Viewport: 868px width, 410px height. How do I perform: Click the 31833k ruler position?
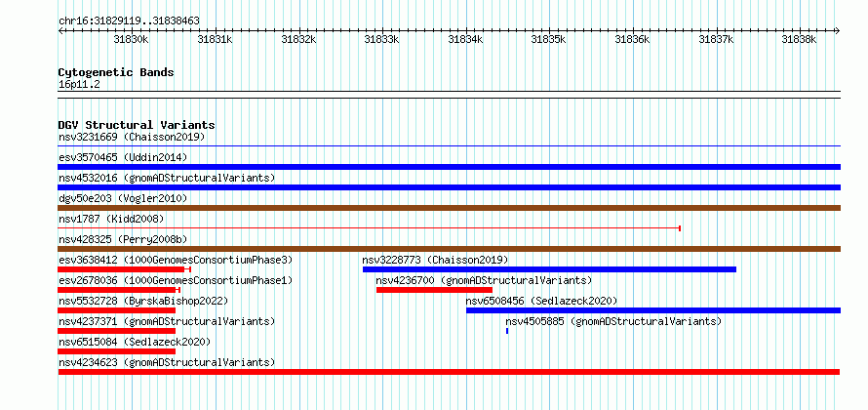point(382,39)
